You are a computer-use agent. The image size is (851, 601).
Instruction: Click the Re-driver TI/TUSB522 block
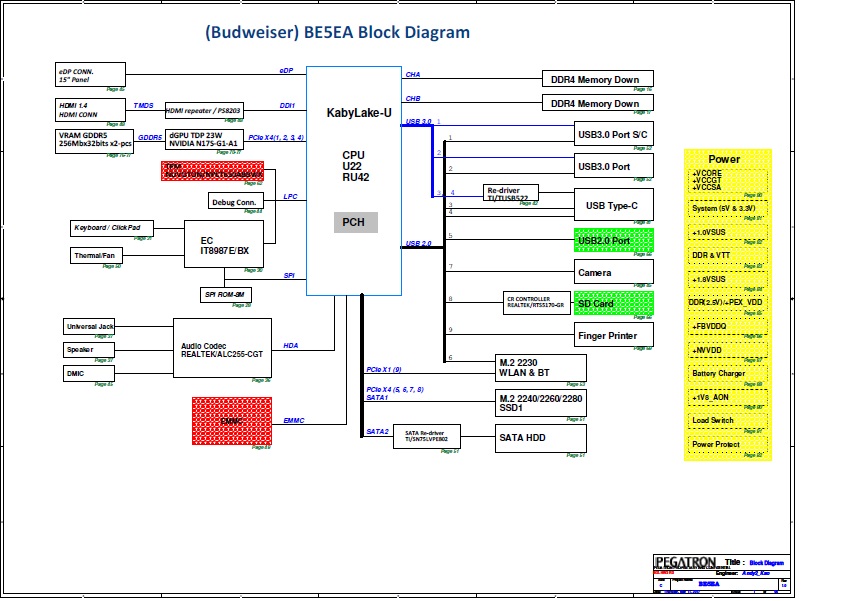[x=511, y=193]
